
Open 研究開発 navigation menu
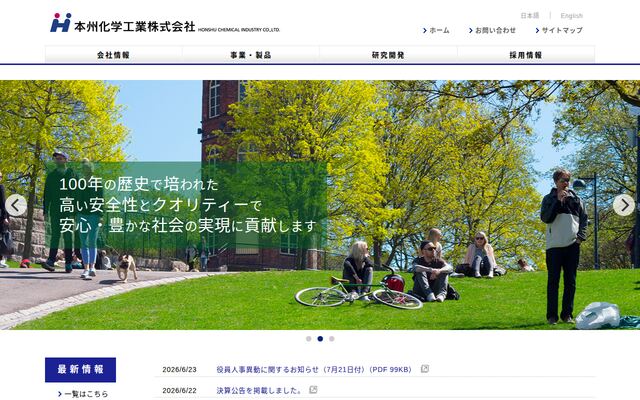pyautogui.click(x=388, y=55)
